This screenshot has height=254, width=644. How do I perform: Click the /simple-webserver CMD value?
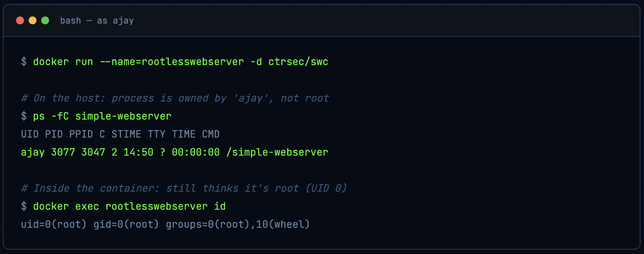coord(277,152)
